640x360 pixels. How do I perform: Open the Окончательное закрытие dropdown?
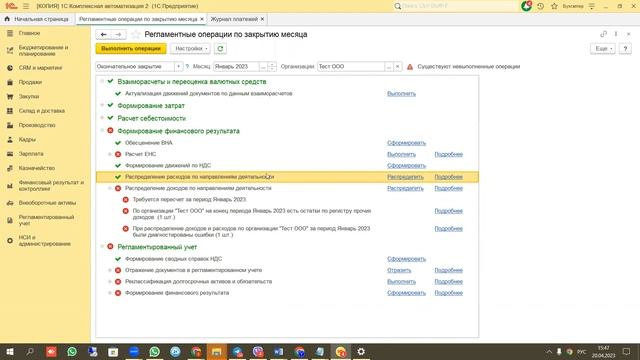[x=178, y=66]
